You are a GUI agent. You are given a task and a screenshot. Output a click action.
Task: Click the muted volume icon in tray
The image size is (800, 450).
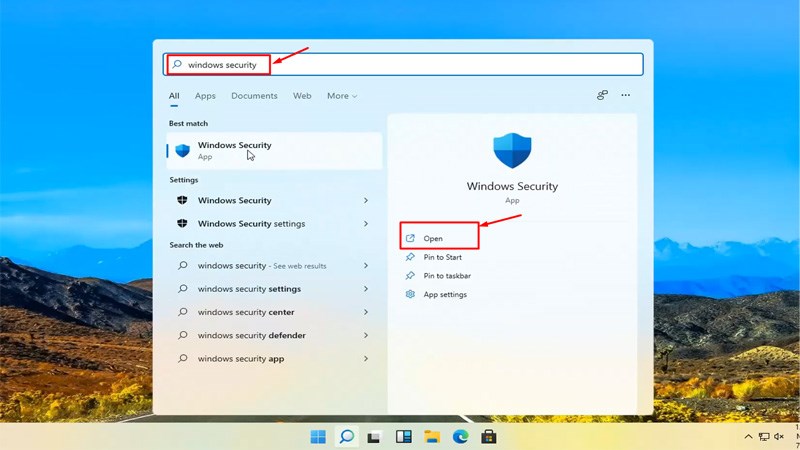pyautogui.click(x=779, y=437)
